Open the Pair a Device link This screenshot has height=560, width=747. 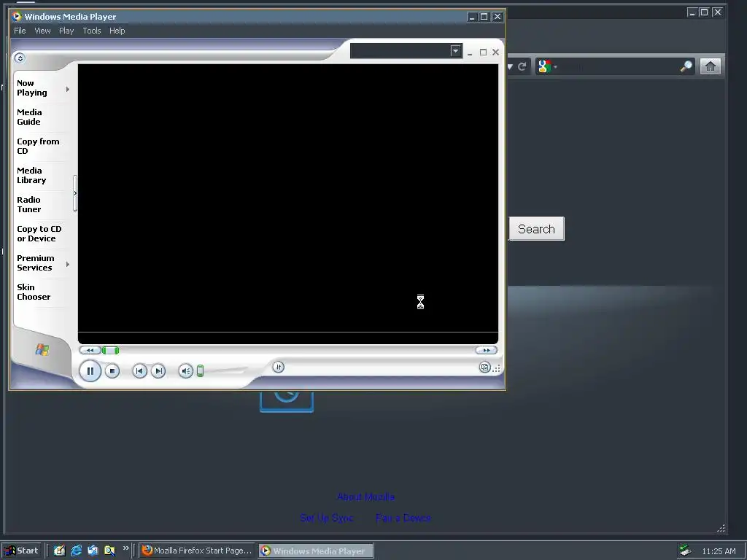pyautogui.click(x=403, y=518)
